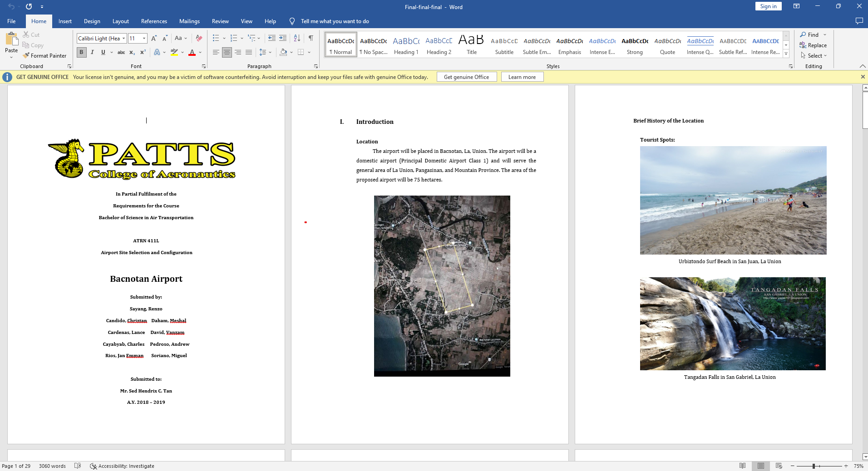The image size is (868, 471).
Task: Expand the Paste options arrow
Action: (11, 57)
